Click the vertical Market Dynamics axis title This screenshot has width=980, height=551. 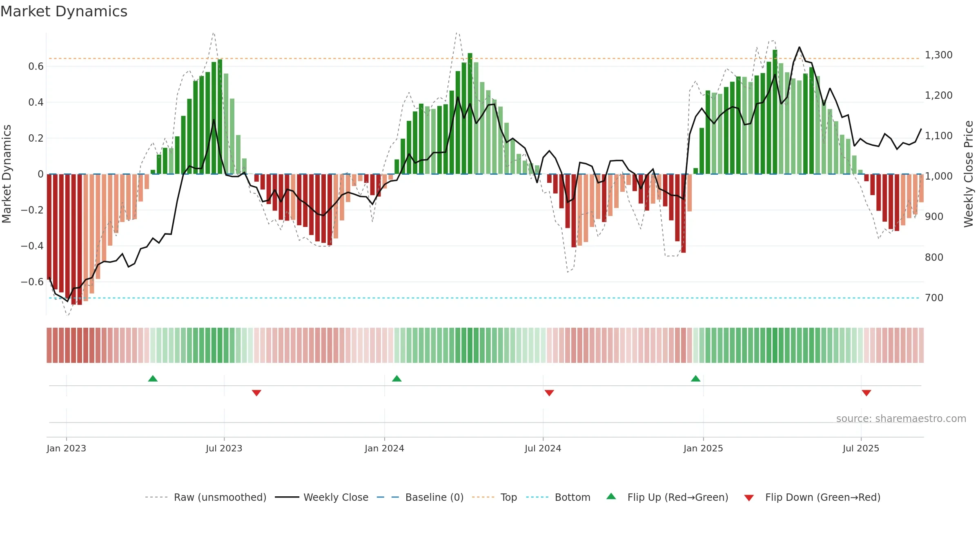pos(7,174)
